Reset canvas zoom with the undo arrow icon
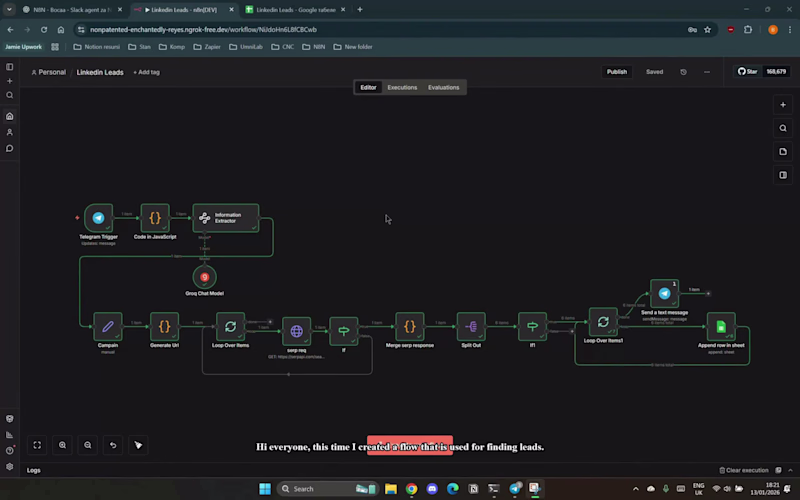 point(113,445)
